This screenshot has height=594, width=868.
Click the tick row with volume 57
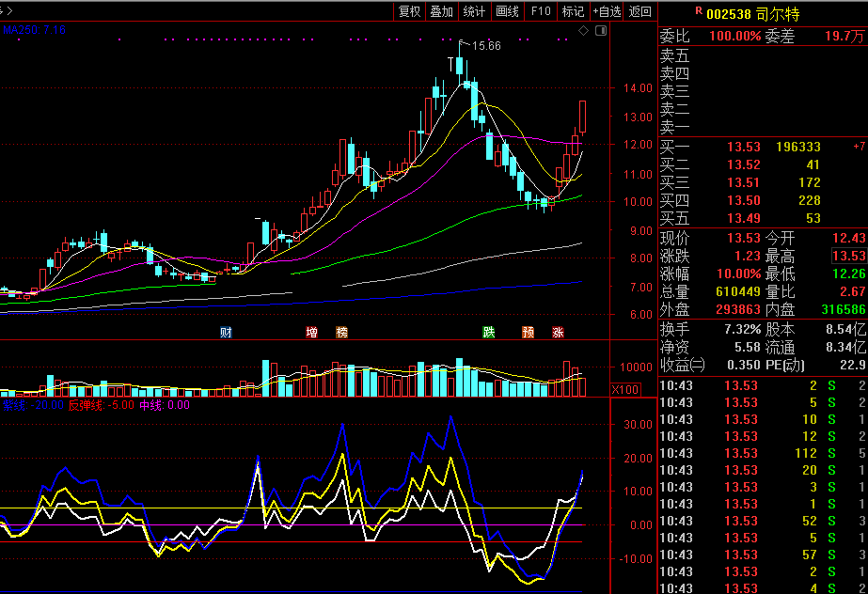[763, 555]
